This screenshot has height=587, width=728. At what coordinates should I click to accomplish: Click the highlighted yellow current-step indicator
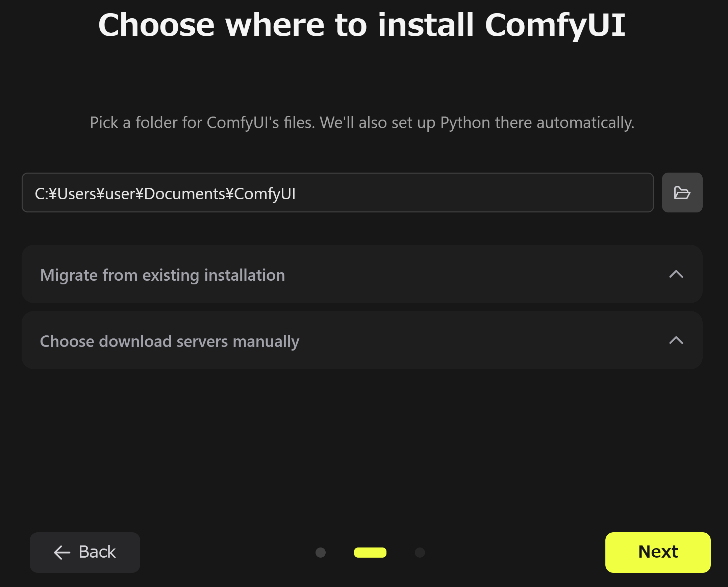pos(370,553)
